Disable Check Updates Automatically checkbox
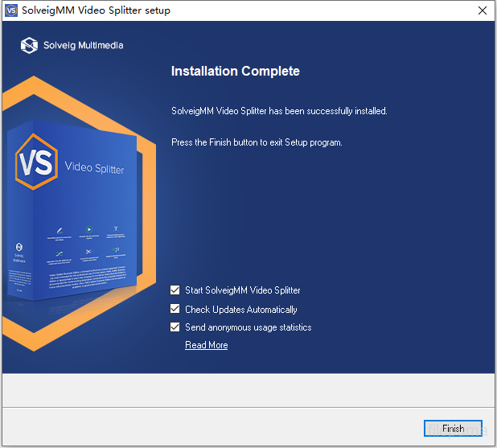The width and height of the screenshot is (497, 448). (x=175, y=309)
